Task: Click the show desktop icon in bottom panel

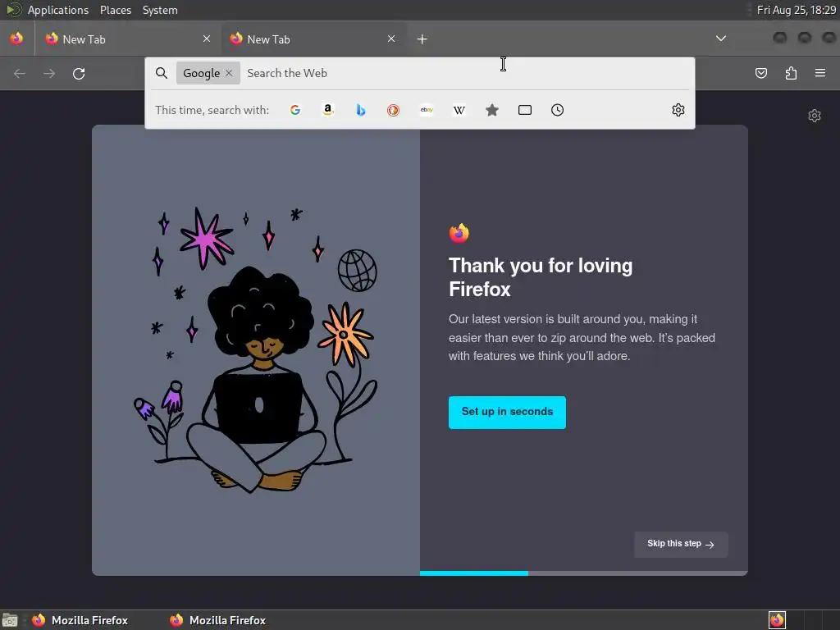Action: pos(10,620)
